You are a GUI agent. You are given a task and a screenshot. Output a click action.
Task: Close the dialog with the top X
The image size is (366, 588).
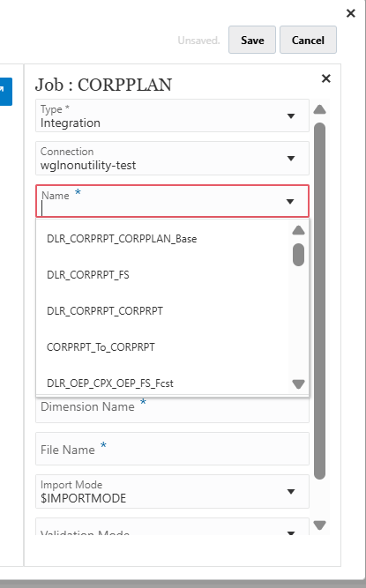coord(351,13)
